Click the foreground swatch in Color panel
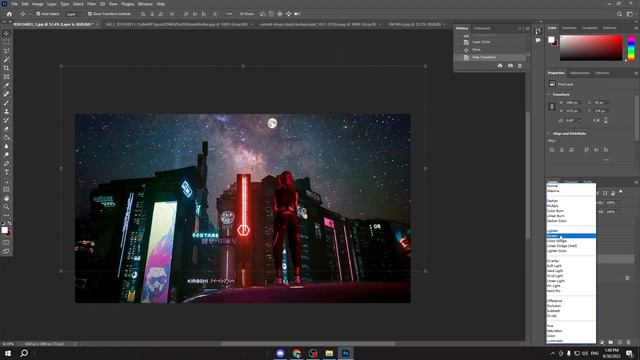This screenshot has width=640, height=360. [551, 40]
